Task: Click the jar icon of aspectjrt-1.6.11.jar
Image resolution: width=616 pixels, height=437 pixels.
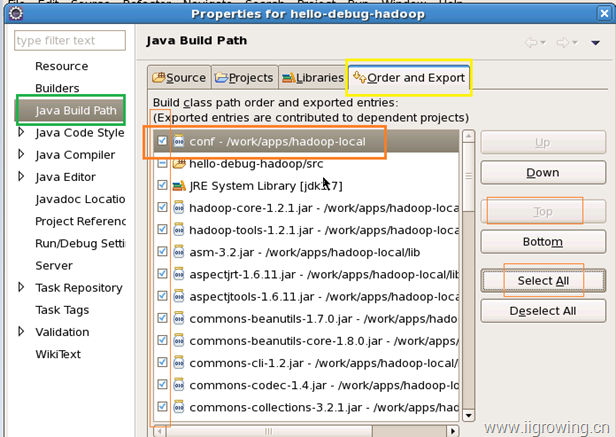Action: 179,274
